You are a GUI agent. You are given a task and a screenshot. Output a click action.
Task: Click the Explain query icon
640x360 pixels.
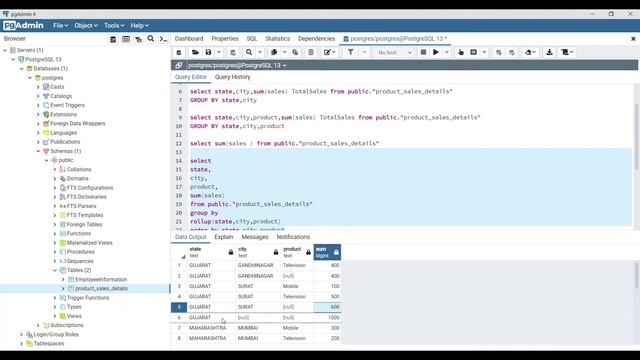point(461,52)
